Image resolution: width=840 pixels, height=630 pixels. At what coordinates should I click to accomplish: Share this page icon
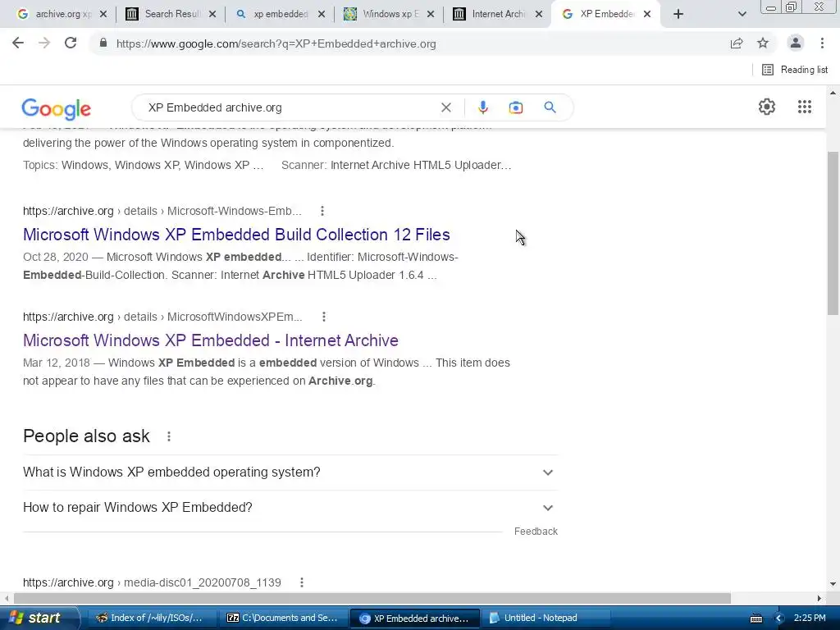click(737, 43)
